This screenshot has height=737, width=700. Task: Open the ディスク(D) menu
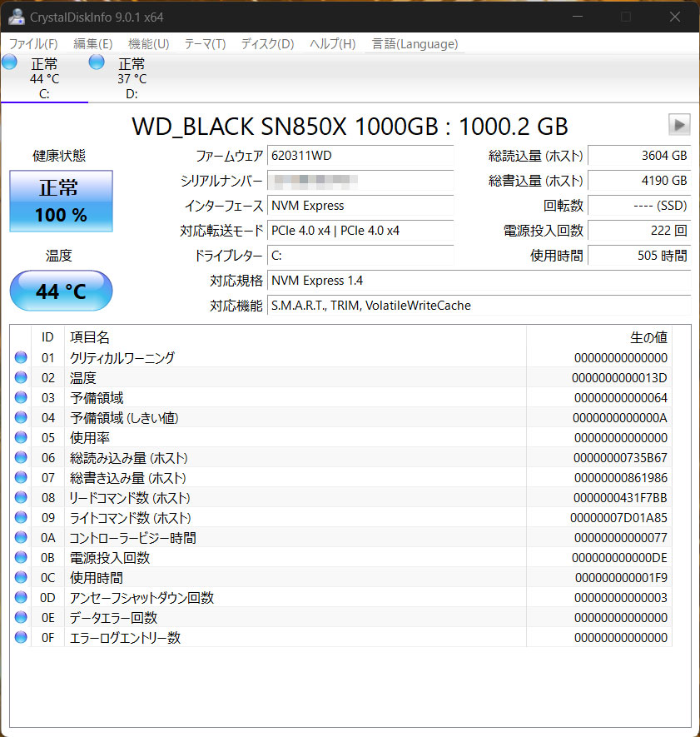coord(267,43)
